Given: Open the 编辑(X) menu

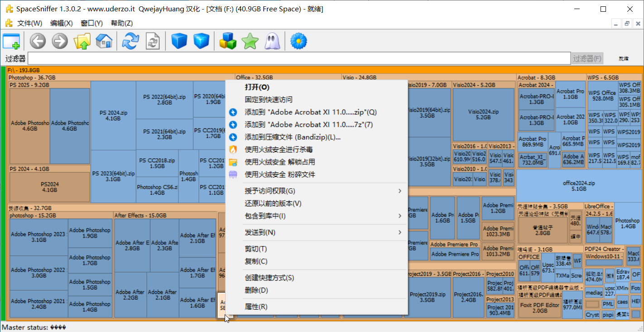Looking at the screenshot, I should coord(61,23).
